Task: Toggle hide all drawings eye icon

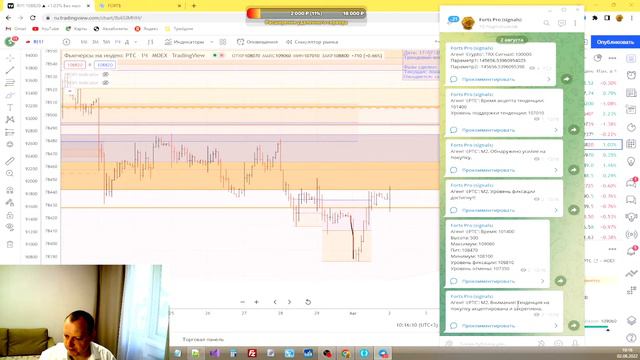Action: click(10, 227)
